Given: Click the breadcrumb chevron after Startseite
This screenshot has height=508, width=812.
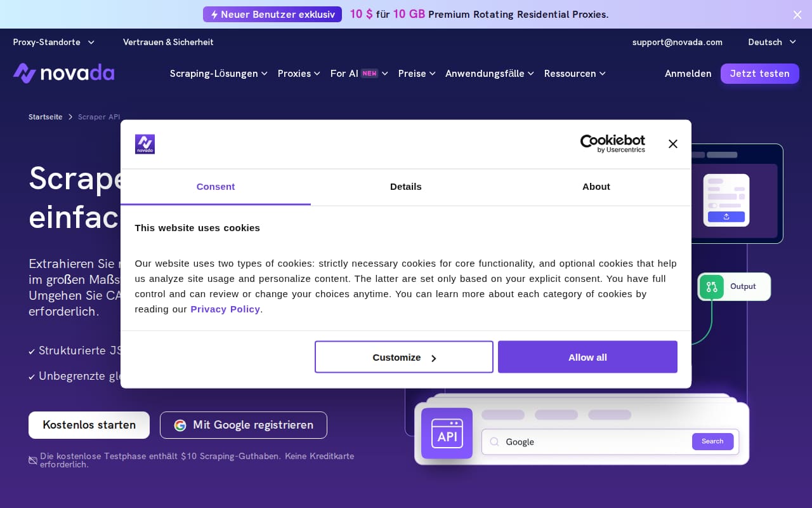Looking at the screenshot, I should [70, 117].
